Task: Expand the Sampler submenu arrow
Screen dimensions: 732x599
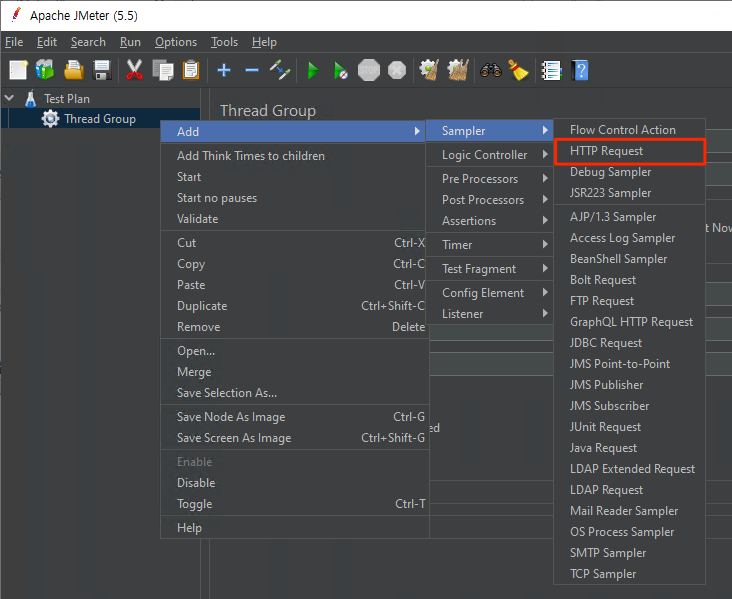Action: (x=545, y=130)
